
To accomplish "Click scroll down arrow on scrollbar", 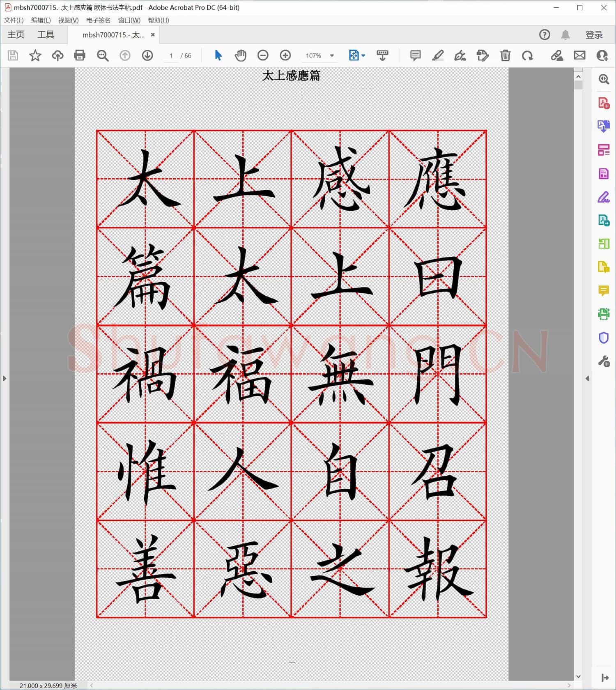I will (x=578, y=676).
